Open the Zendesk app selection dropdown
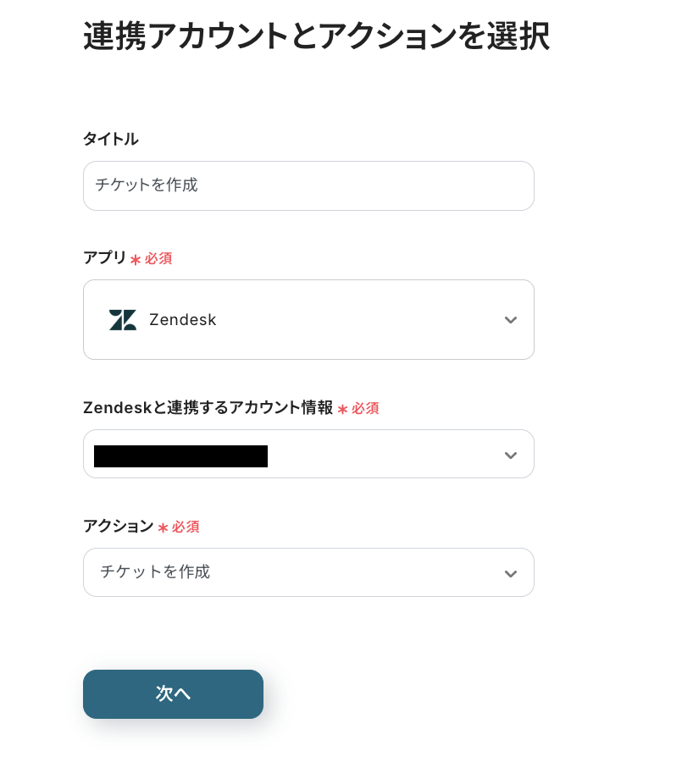The width and height of the screenshot is (693, 784). 308,320
